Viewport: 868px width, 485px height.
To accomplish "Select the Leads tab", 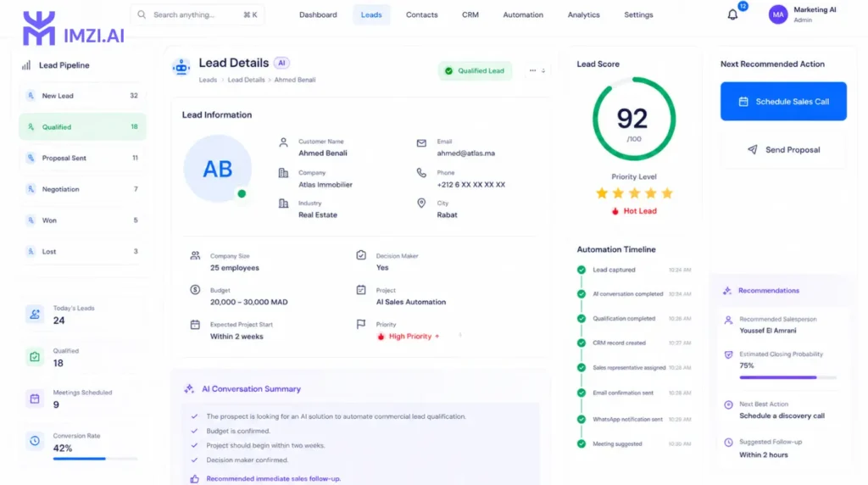I will click(x=371, y=15).
